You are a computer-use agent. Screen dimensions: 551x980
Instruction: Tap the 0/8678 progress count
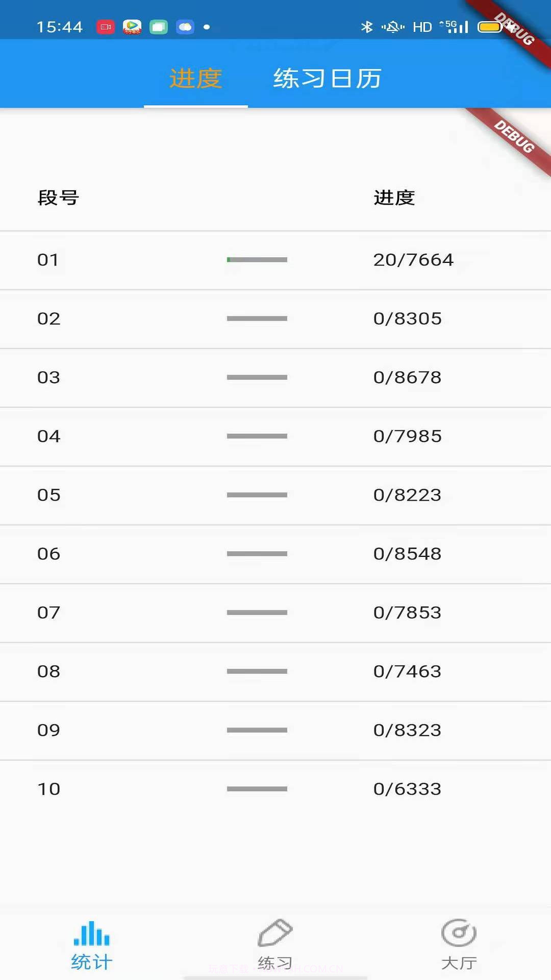[407, 377]
